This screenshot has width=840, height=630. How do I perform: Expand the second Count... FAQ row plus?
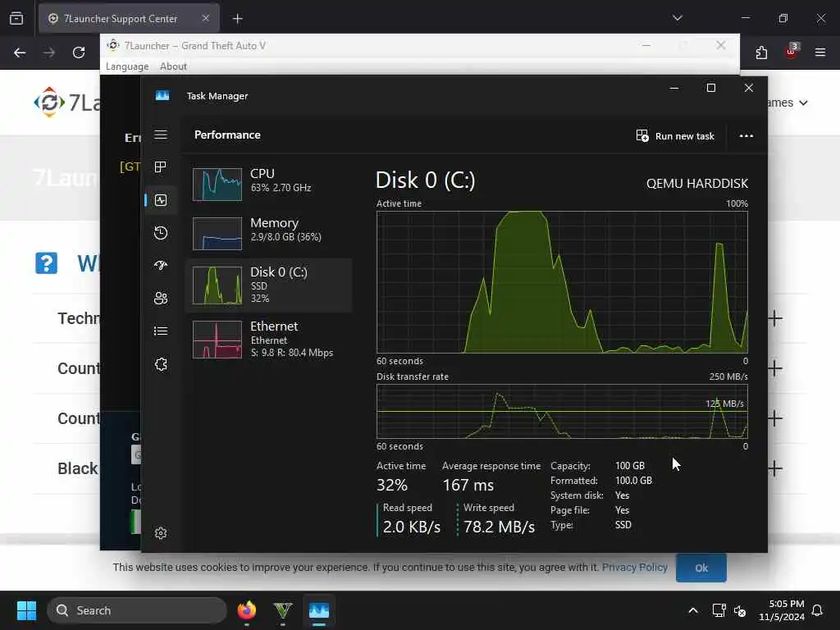pos(775,418)
